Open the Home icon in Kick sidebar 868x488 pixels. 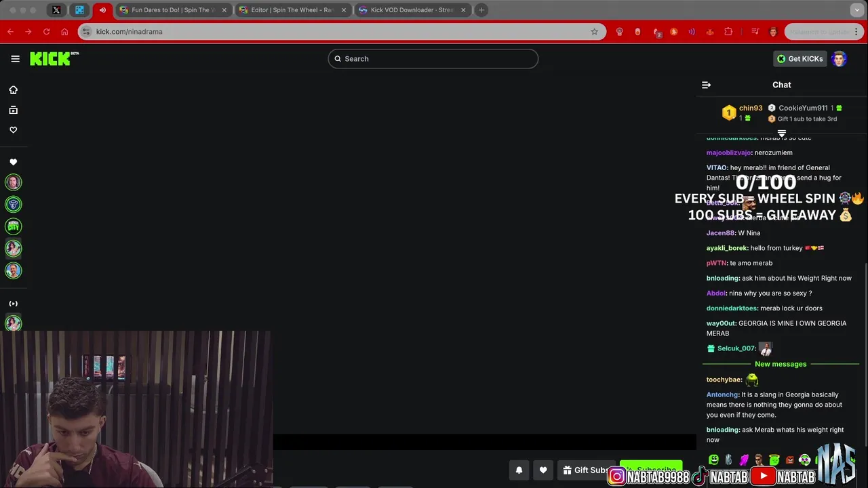point(13,90)
